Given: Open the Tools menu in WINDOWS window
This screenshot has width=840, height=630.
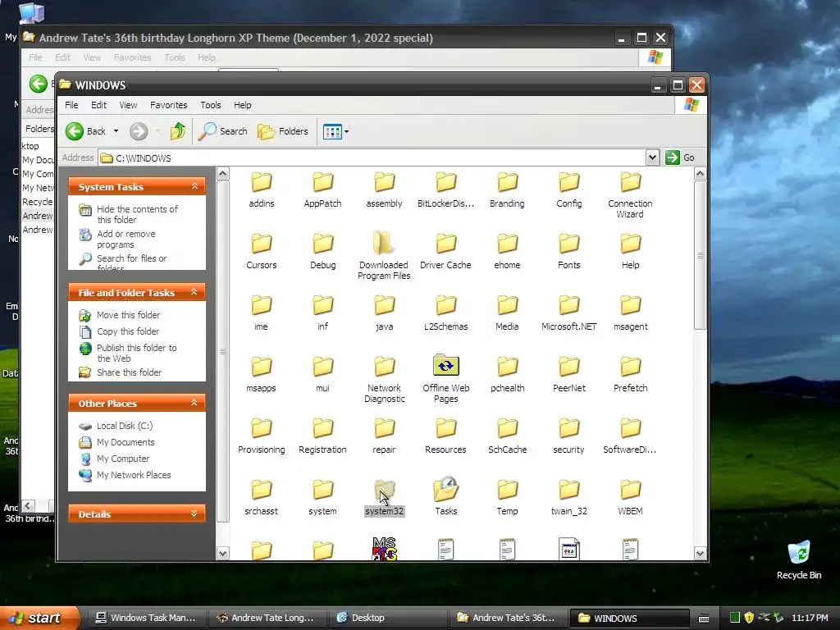Looking at the screenshot, I should (211, 105).
